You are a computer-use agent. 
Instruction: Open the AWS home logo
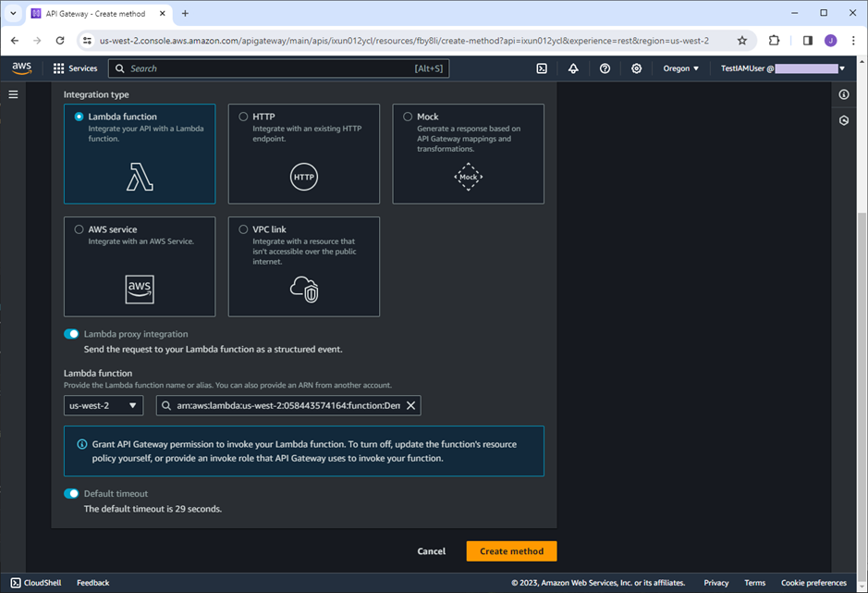pos(21,68)
